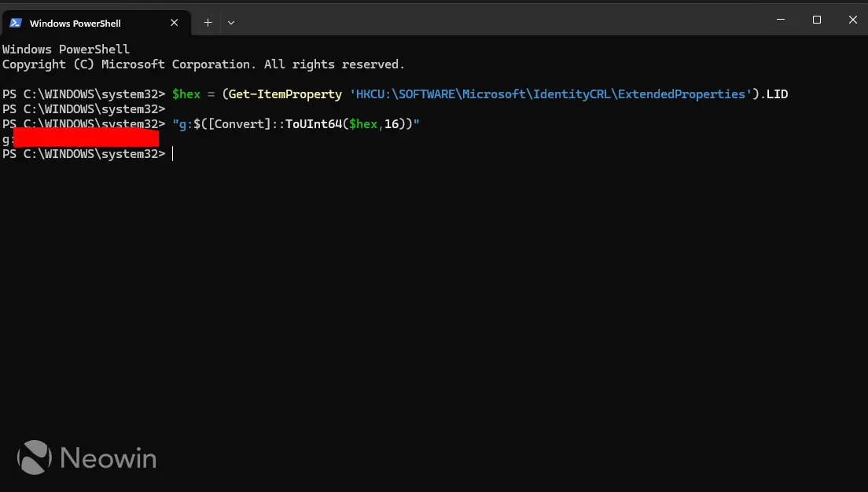Click the "Copyright (C) Microsoft Corporation" line

[203, 64]
